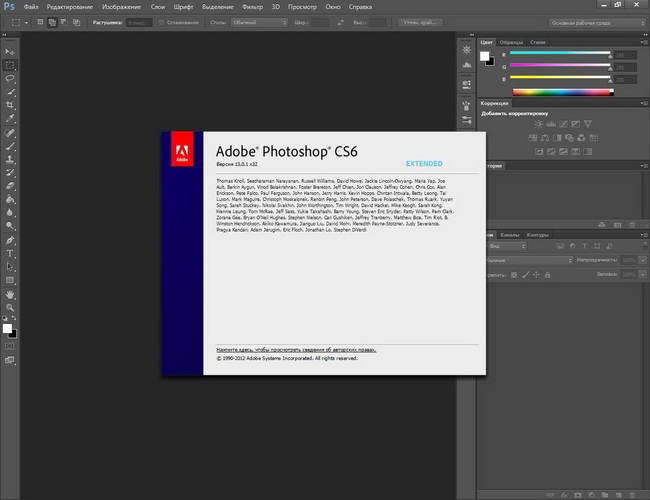Select the Horizontal Type tool
650x500 pixels.
10,253
